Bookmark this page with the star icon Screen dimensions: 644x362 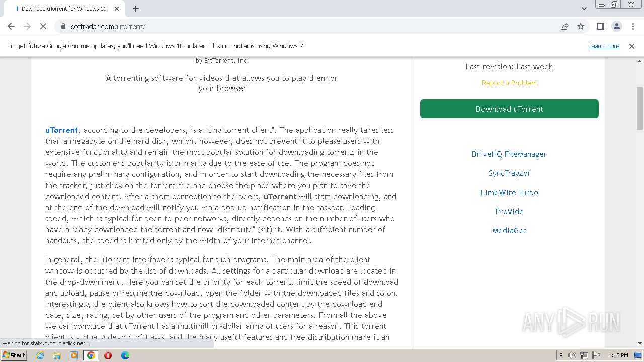pyautogui.click(x=581, y=26)
